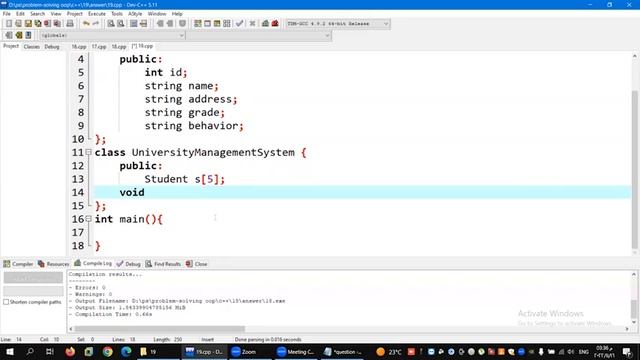This screenshot has height=360, width=640.
Task: Open the File menu
Action: coord(7,13)
